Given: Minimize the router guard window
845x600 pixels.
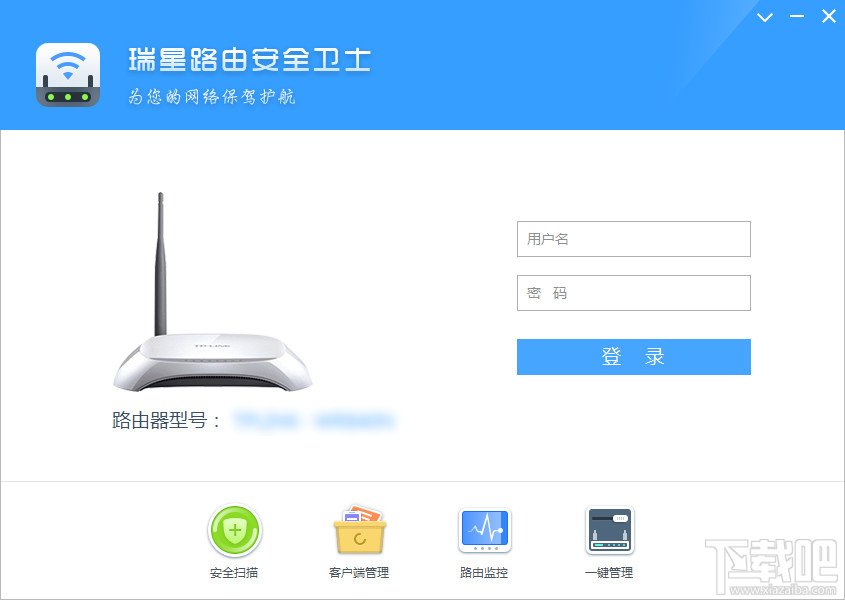Looking at the screenshot, I should point(797,17).
